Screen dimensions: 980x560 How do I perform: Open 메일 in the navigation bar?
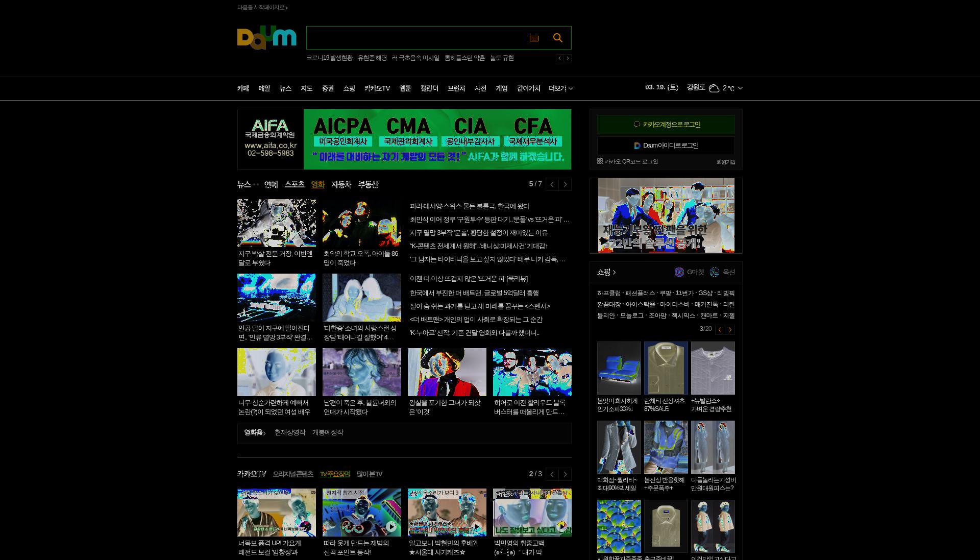tap(264, 88)
